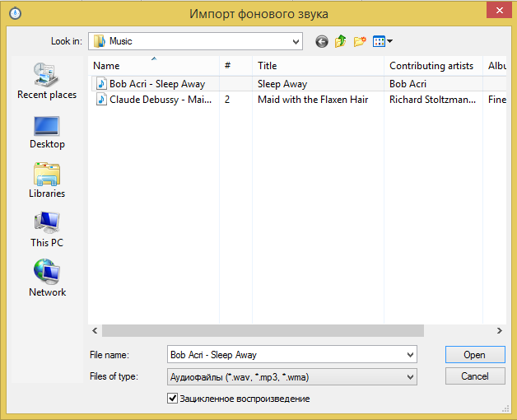The height and width of the screenshot is (420, 517).
Task: Click the Bob Acri artist cell
Action: click(408, 84)
